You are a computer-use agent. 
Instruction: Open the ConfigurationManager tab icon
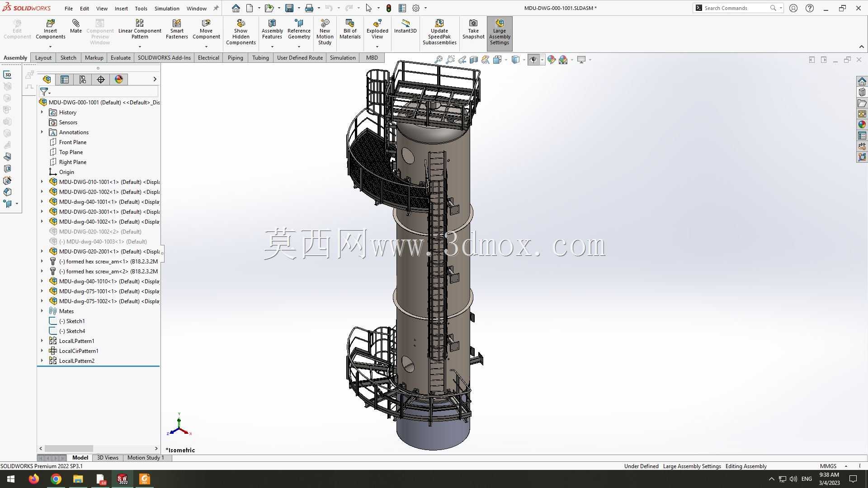tap(83, 80)
